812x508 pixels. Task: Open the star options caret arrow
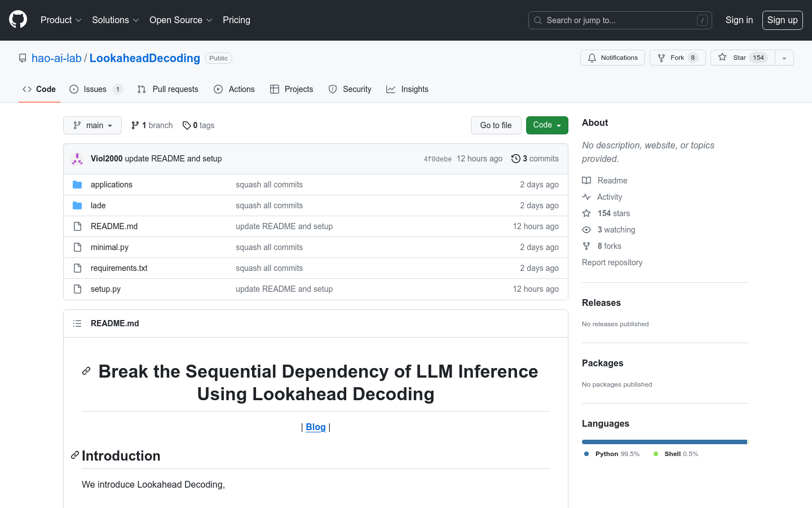(784, 58)
